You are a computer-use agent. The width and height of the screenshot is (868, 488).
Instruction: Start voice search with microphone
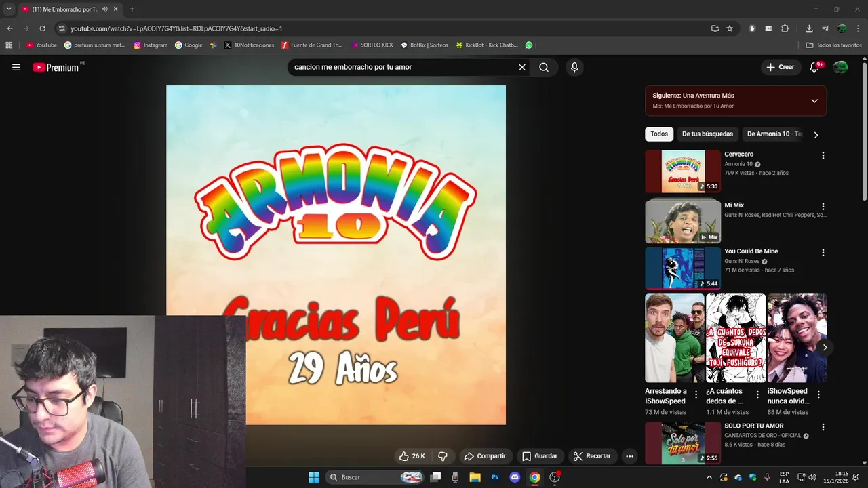tap(574, 67)
